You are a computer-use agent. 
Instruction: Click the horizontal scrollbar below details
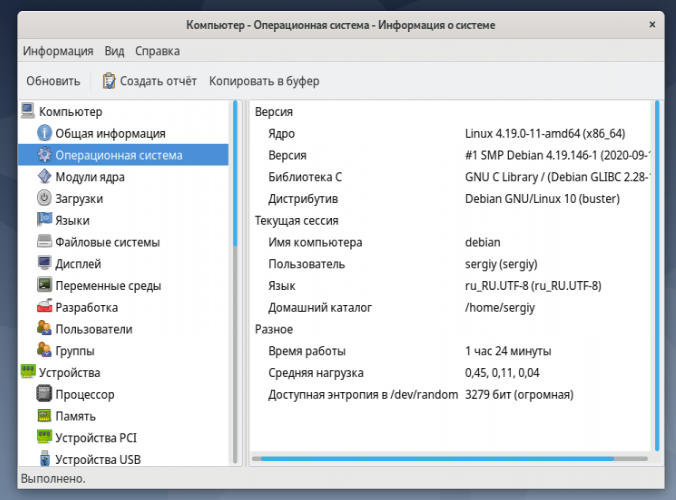[x=434, y=459]
